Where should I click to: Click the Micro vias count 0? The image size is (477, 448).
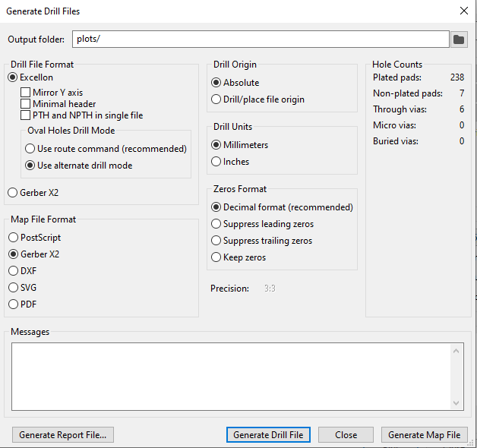point(462,125)
